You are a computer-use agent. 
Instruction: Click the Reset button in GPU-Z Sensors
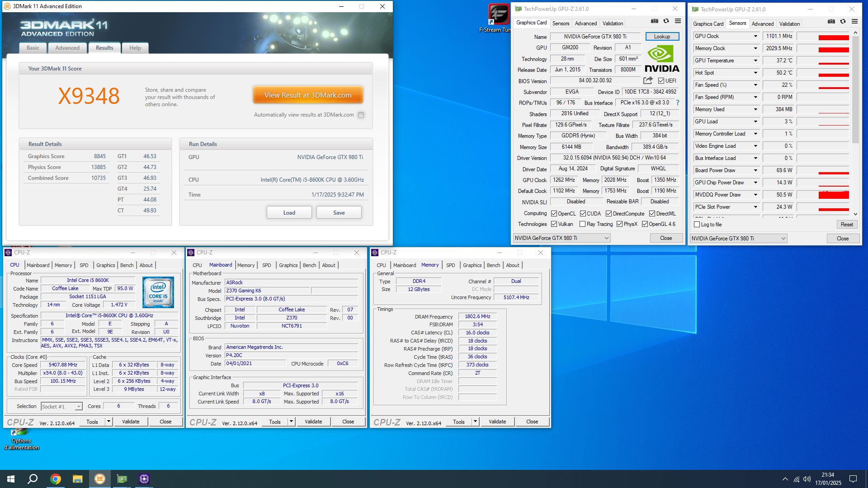(x=847, y=225)
